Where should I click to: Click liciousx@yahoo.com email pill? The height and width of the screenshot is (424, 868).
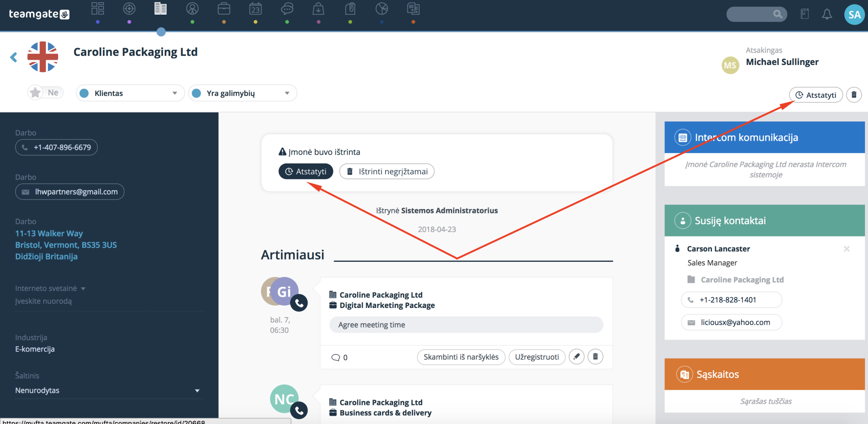click(x=731, y=322)
